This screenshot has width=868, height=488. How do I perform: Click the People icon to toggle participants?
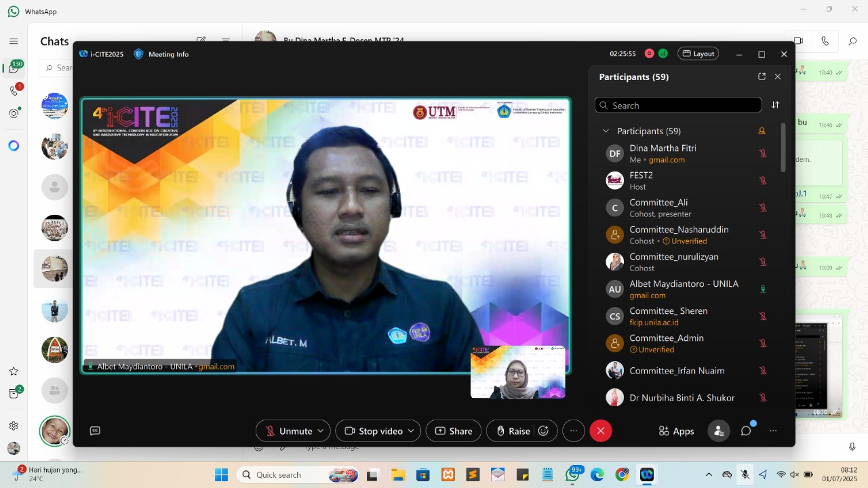[718, 430]
